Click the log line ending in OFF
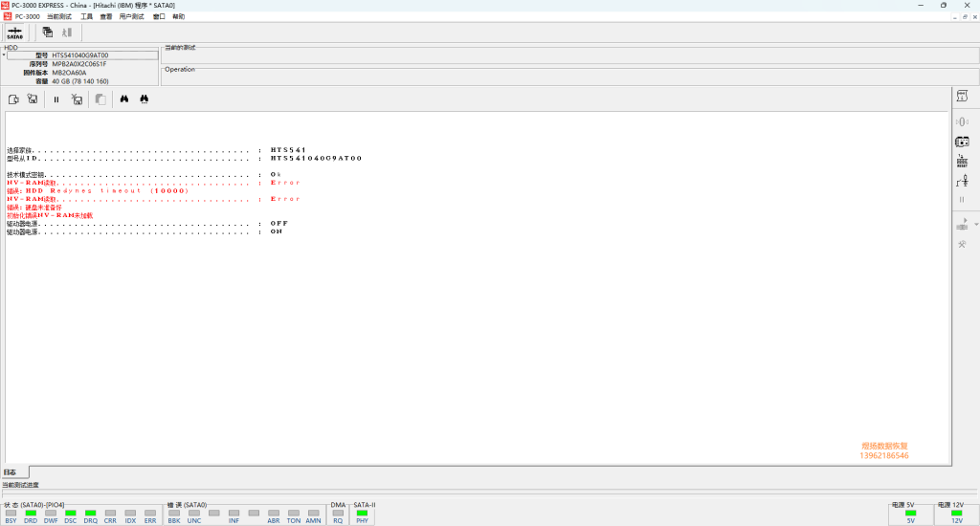The height and width of the screenshot is (526, 980). coord(147,223)
